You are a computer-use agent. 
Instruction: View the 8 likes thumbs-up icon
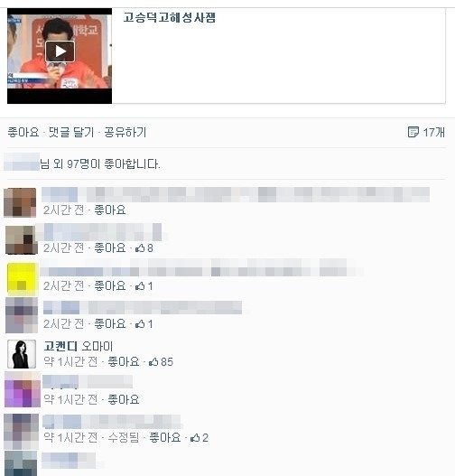140,248
